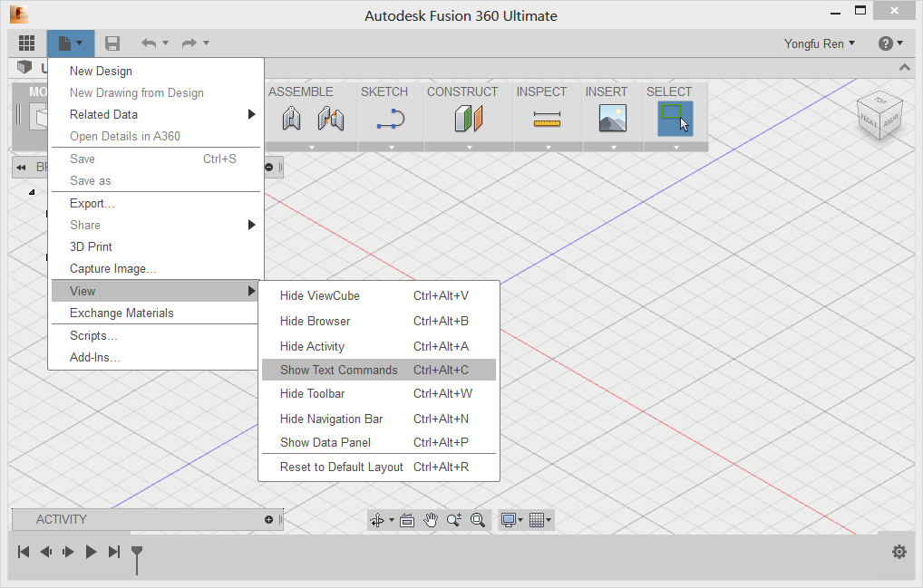The height and width of the screenshot is (588, 923).
Task: Select the Joint assemble icon
Action: click(331, 118)
